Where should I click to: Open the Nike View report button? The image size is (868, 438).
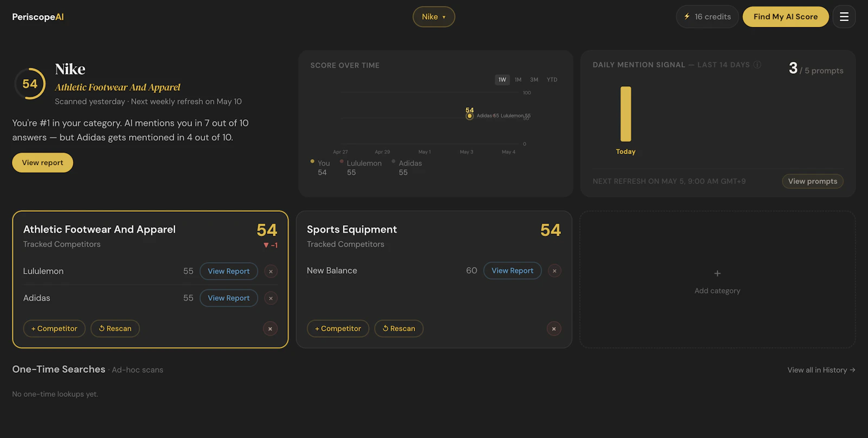43,163
